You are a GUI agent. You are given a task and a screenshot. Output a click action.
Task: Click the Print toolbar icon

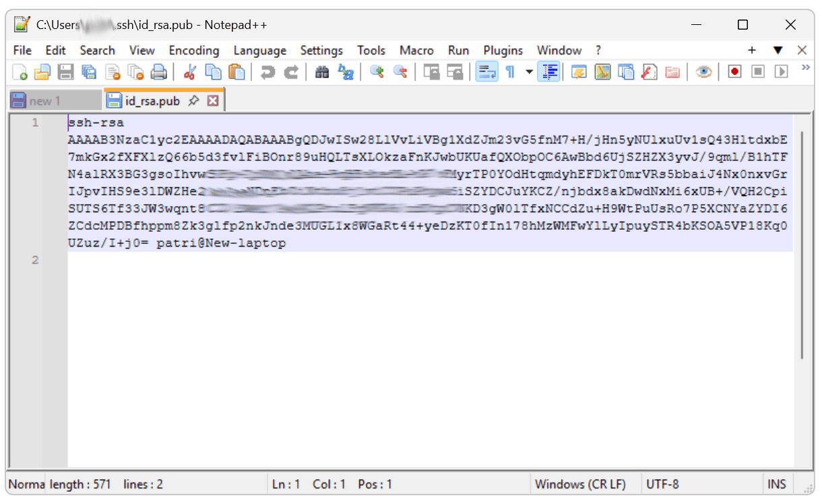[159, 71]
